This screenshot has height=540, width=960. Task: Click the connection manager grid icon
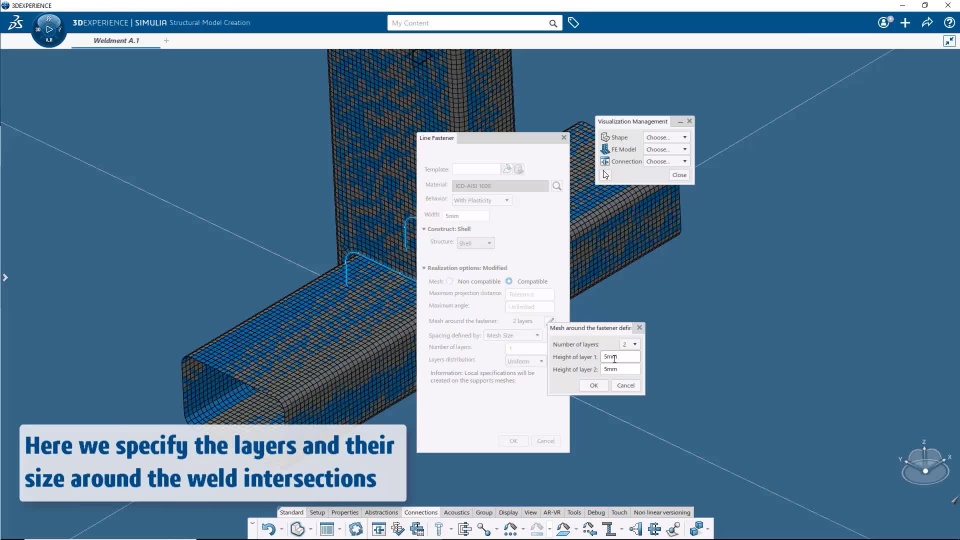(x=417, y=529)
